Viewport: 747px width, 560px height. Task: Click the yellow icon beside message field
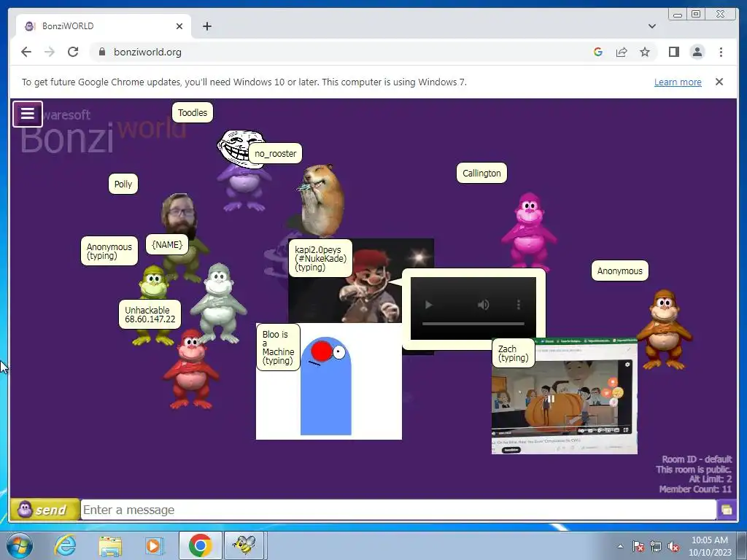(x=727, y=510)
